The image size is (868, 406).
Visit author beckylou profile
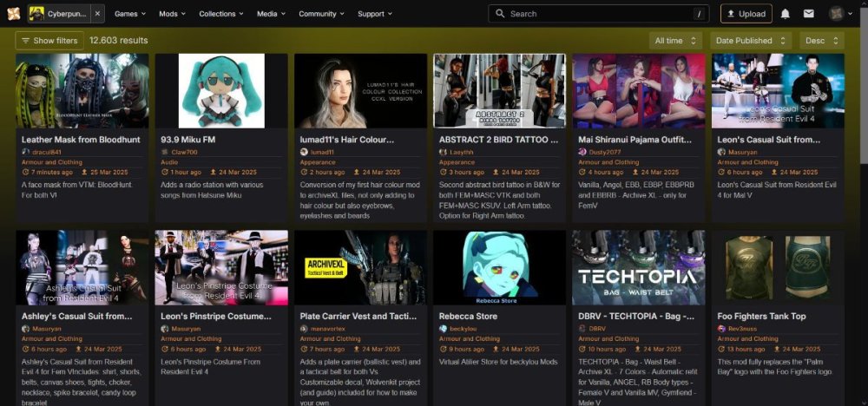464,329
